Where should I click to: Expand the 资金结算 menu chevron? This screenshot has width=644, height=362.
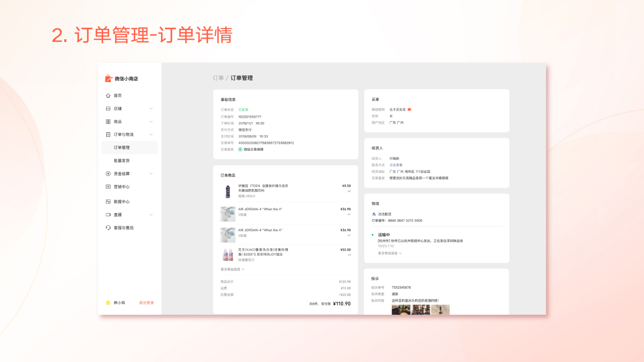tap(151, 173)
